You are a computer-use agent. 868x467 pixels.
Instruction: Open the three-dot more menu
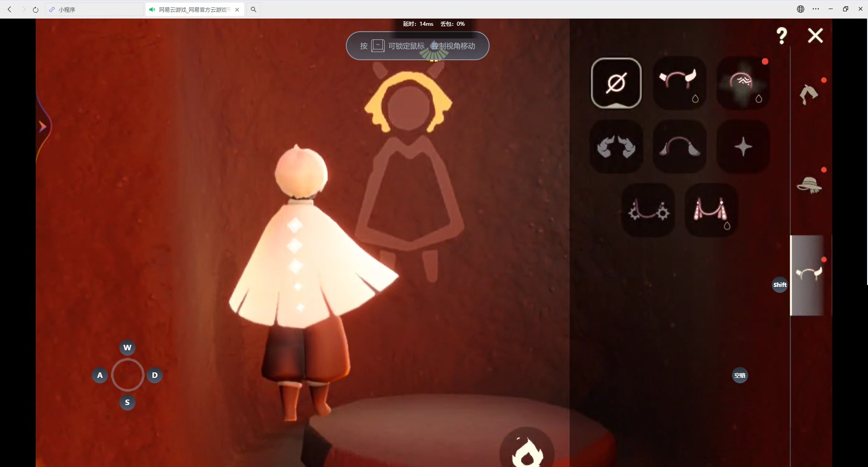point(816,9)
